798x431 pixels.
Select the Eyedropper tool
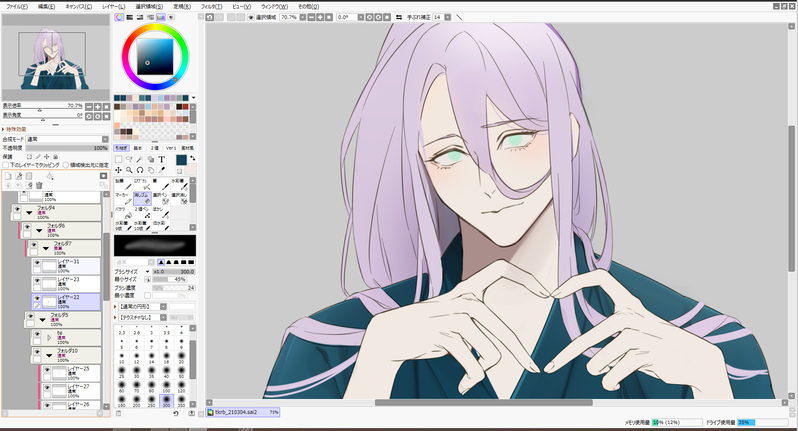click(162, 170)
